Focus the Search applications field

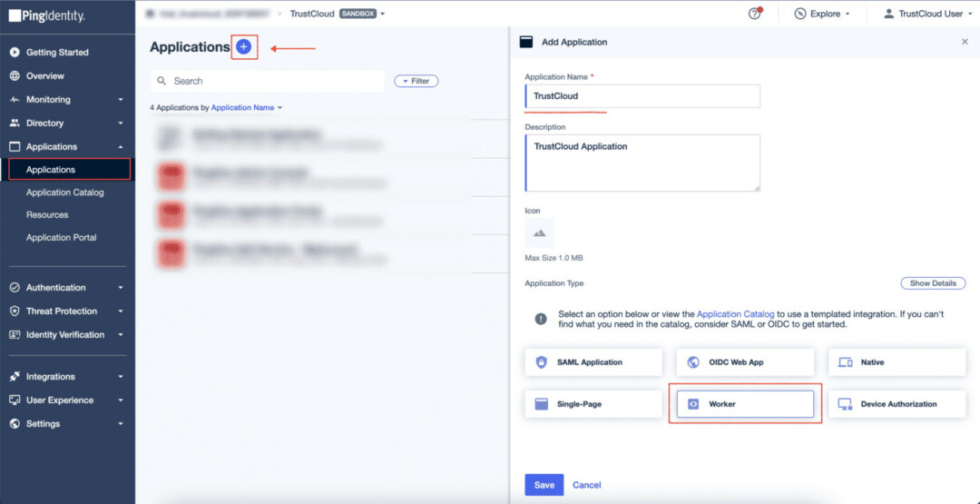[268, 82]
